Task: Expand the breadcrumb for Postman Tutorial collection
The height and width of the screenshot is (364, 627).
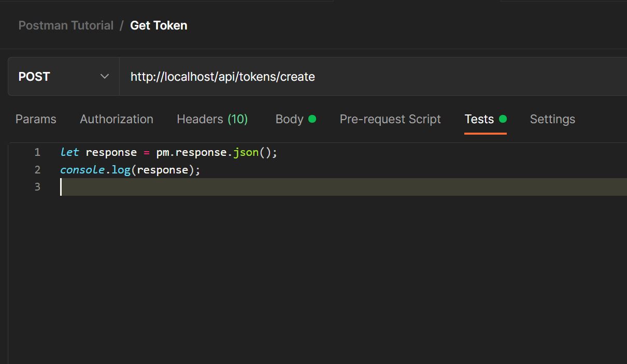Action: pyautogui.click(x=66, y=25)
